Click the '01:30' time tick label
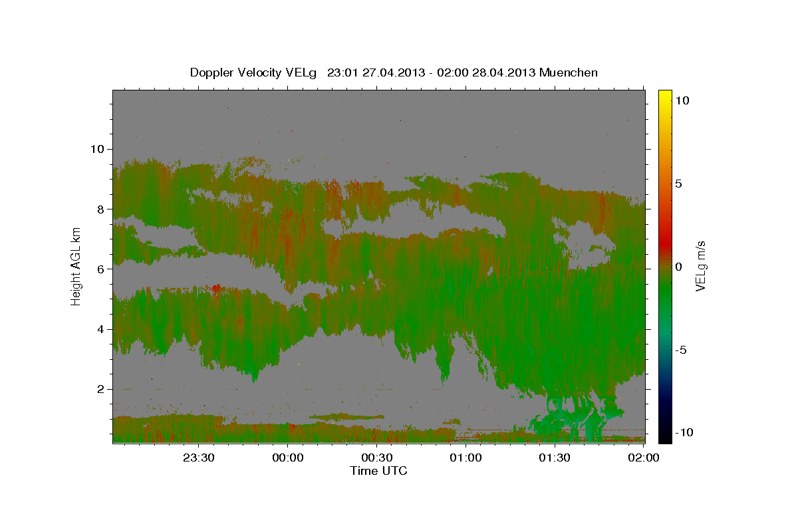The width and height of the screenshot is (798, 532). tap(555, 458)
